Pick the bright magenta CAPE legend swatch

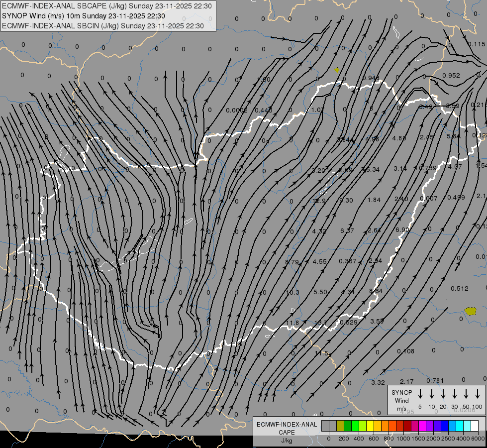[422, 426]
